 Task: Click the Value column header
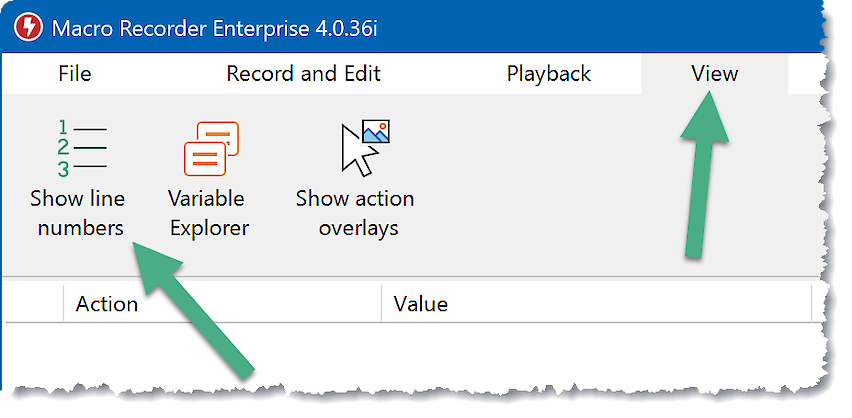[420, 304]
